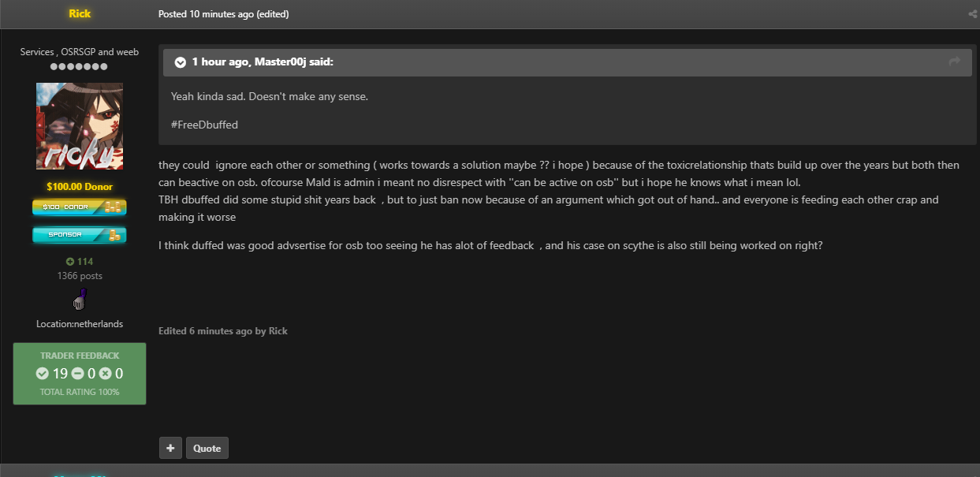Click the $100 Donor badge
The width and height of the screenshot is (980, 477).
80,207
